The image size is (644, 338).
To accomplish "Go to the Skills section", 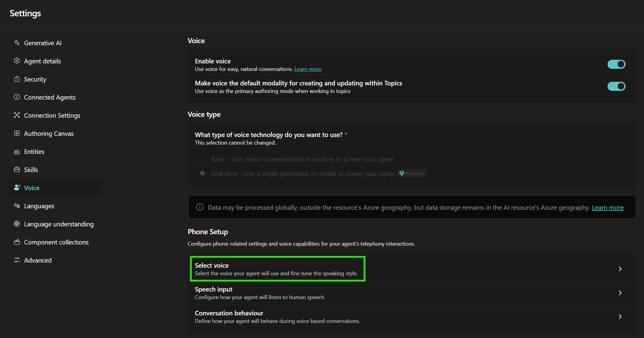I will pos(54,170).
